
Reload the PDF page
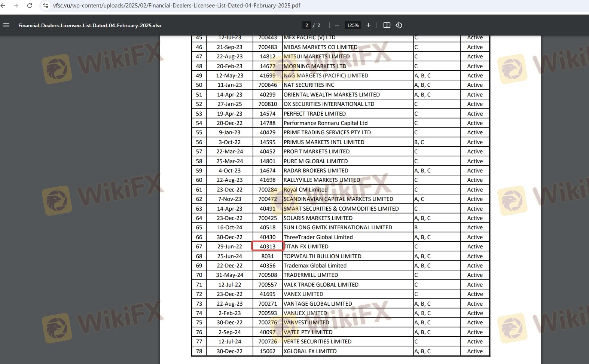(30, 6)
